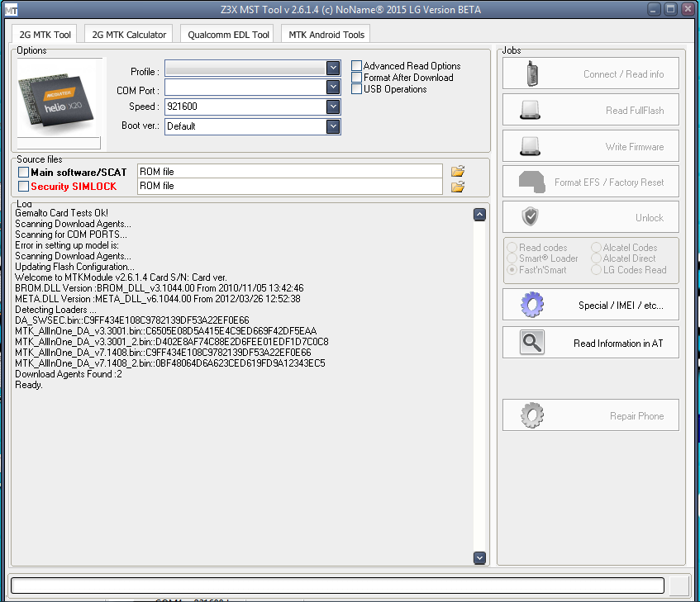Click log line 'Download Agents Found :2'
The image size is (700, 602).
69,374
